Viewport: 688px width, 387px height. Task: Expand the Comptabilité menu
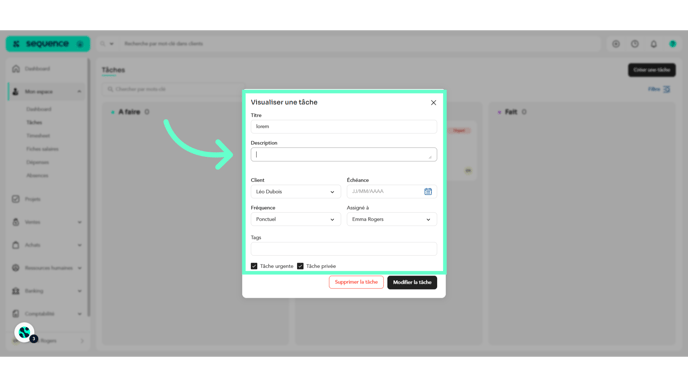tap(79, 314)
